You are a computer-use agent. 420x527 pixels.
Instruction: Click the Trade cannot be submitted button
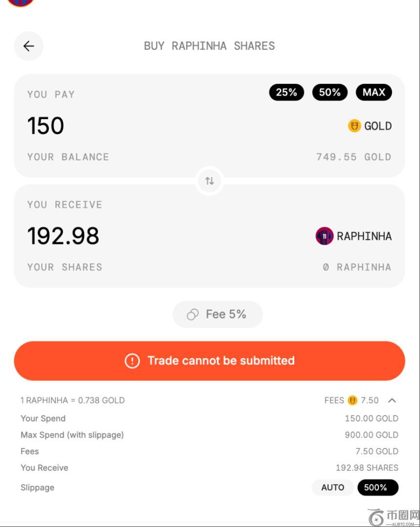click(210, 361)
